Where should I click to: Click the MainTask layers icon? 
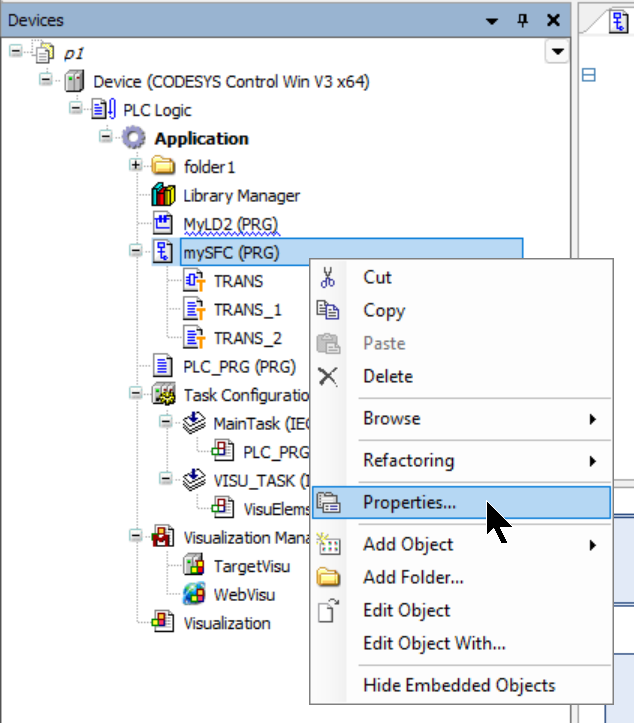point(194,422)
